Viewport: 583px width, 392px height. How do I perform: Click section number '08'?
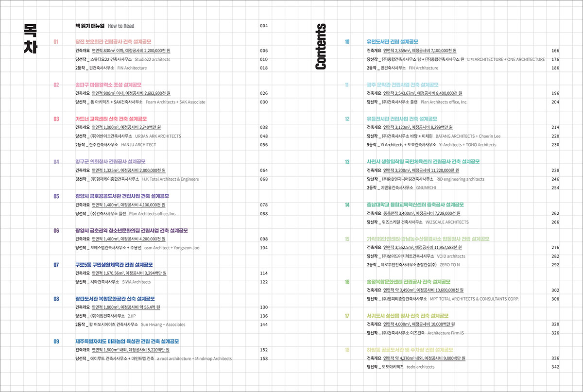(56, 299)
